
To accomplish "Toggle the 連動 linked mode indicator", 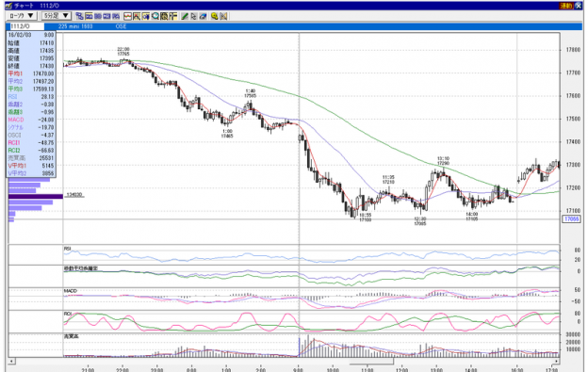I will click(x=566, y=6).
